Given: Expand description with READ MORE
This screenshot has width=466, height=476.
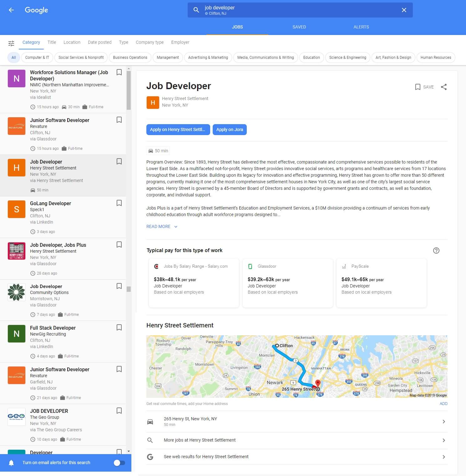Looking at the screenshot, I should tap(162, 226).
